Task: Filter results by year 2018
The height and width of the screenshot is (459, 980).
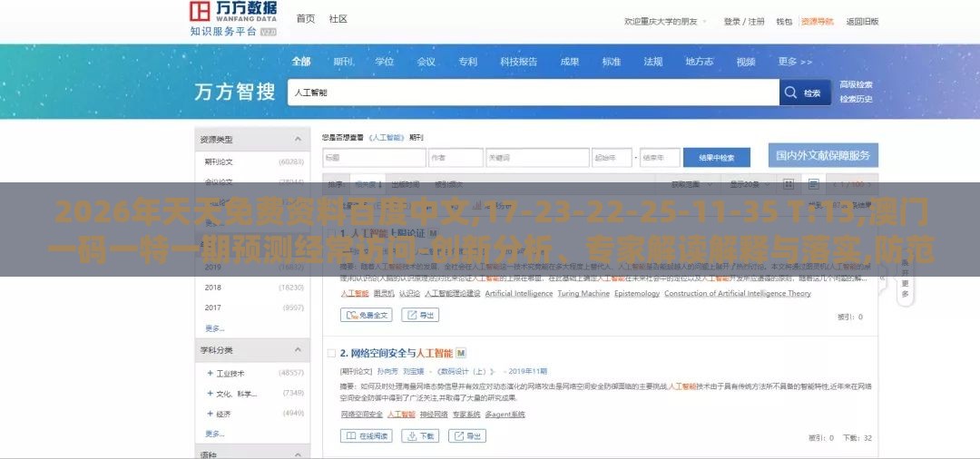Action: [212, 288]
